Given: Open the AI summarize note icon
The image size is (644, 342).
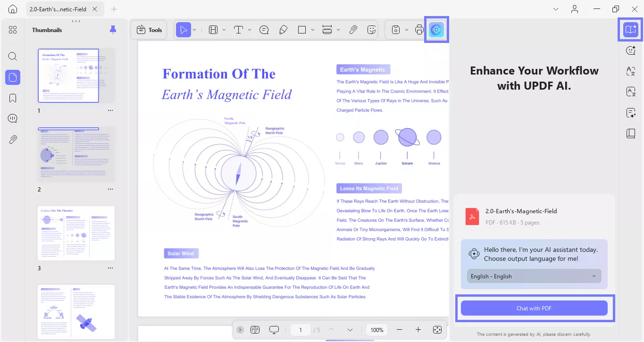Looking at the screenshot, I should point(631,113).
